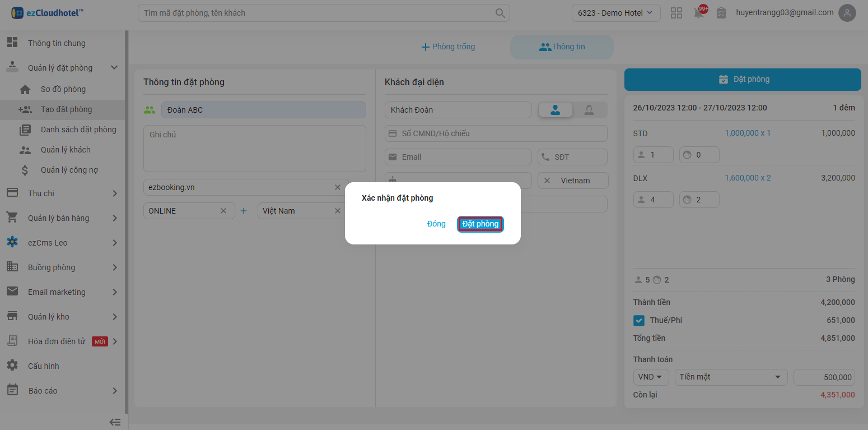Click the search magnifier icon
This screenshot has height=430, width=868.
500,13
